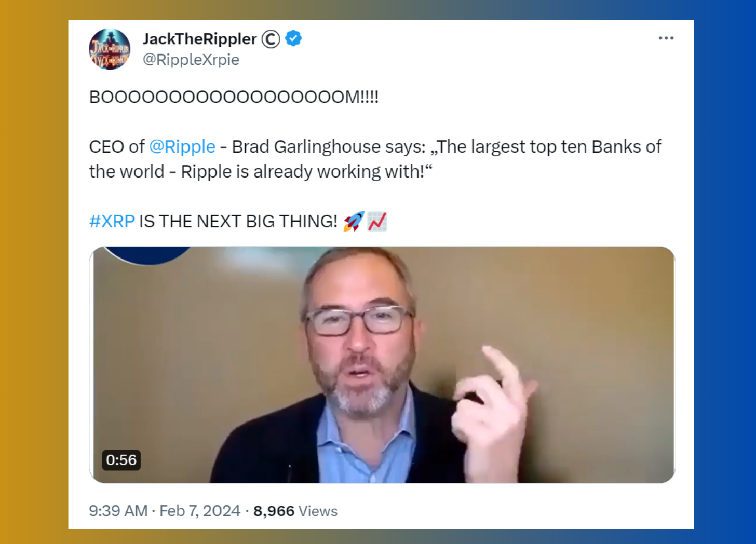Click the blue circle logo in video corner
The width and height of the screenshot is (756, 544).
pyautogui.click(x=148, y=255)
